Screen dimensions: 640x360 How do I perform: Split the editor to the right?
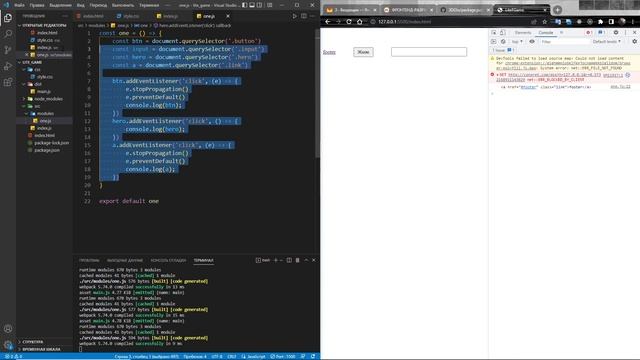[x=304, y=16]
